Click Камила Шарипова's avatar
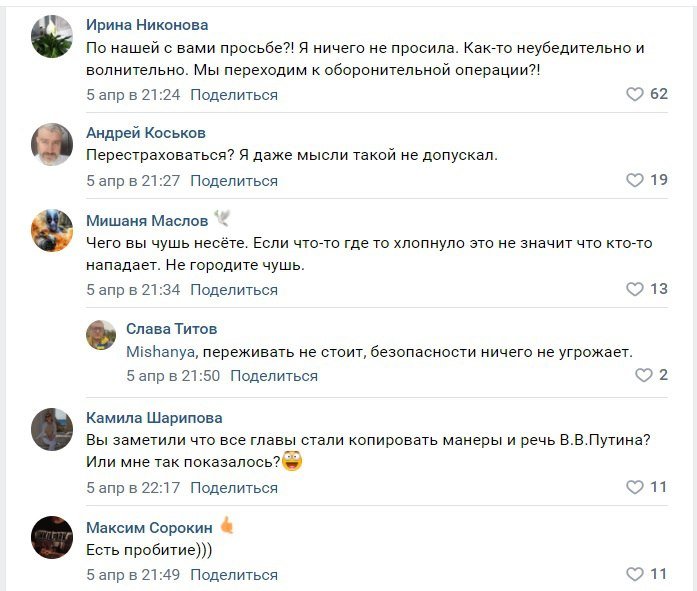 tap(52, 429)
